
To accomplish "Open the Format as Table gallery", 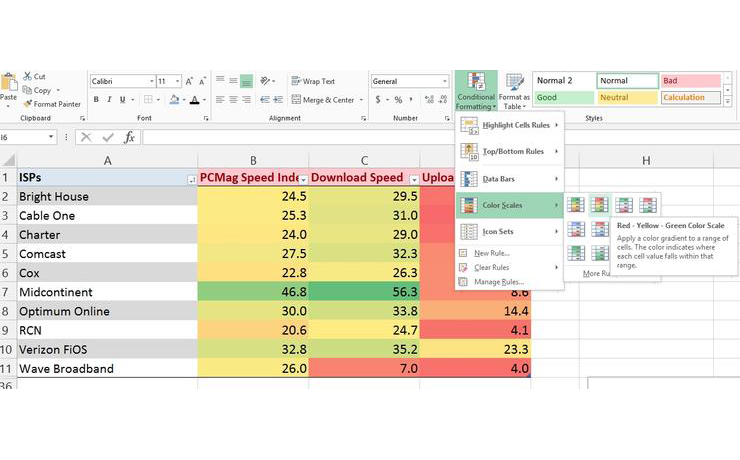I will (514, 91).
